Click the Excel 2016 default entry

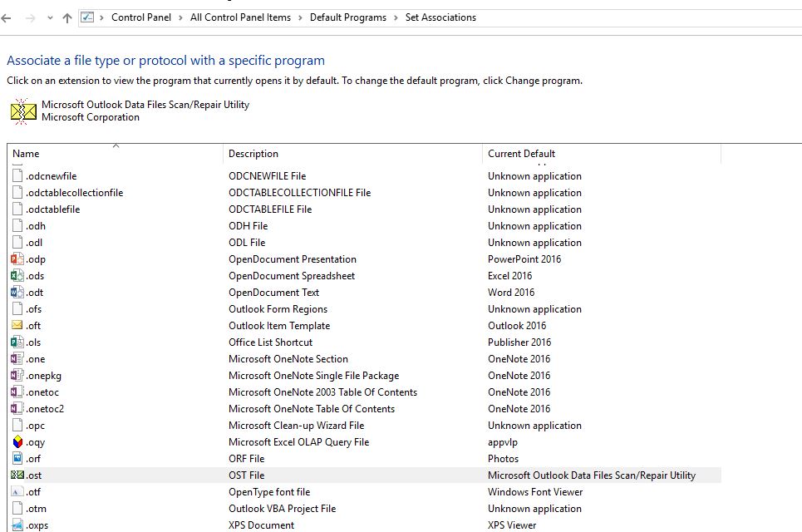click(509, 276)
